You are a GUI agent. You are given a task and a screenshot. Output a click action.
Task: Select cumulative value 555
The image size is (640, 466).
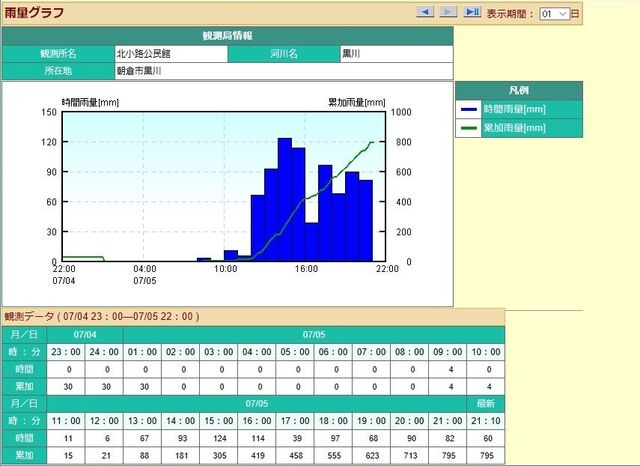[x=334, y=455]
